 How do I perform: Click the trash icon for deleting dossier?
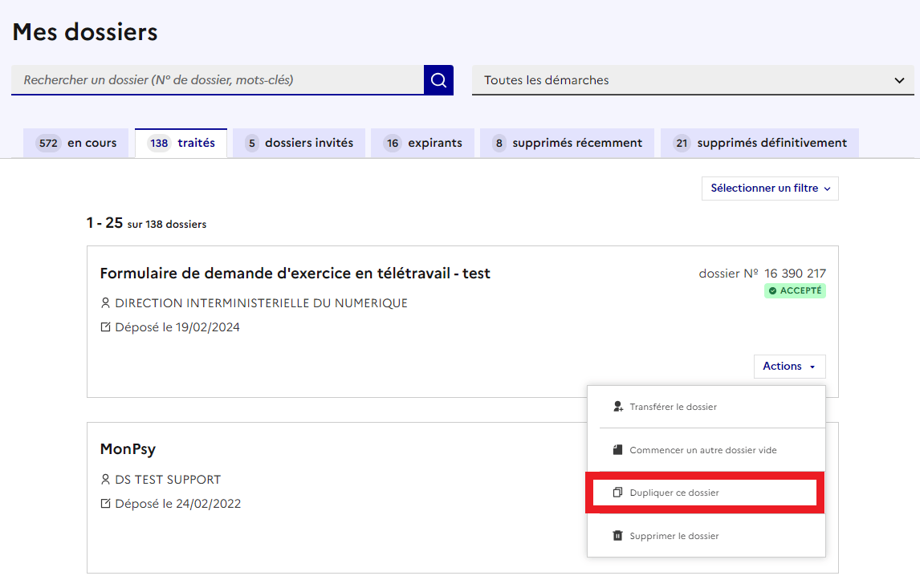pos(617,536)
